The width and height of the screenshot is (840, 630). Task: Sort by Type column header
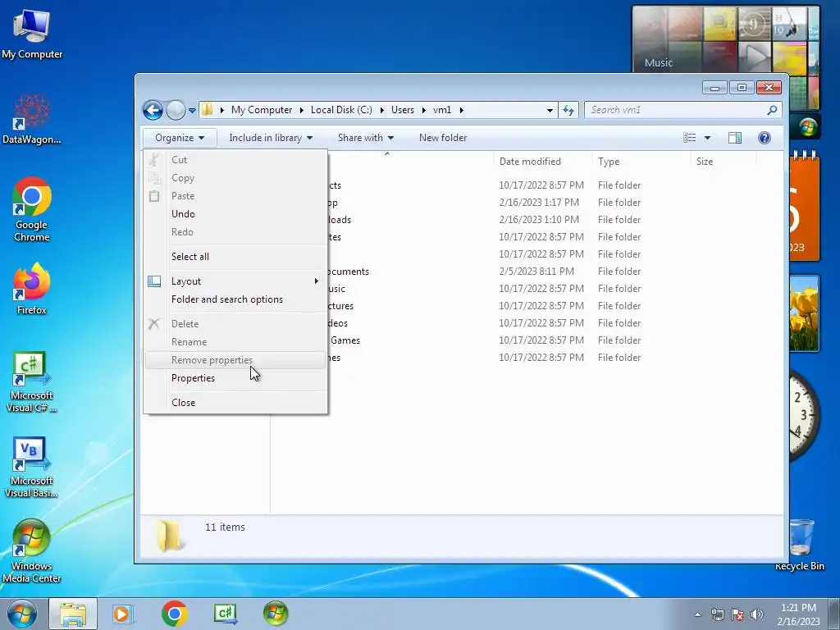click(x=641, y=162)
